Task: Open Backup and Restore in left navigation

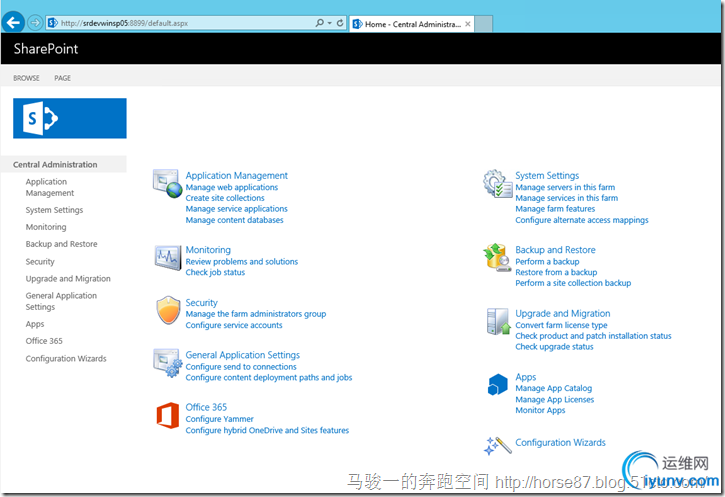Action: click(61, 244)
